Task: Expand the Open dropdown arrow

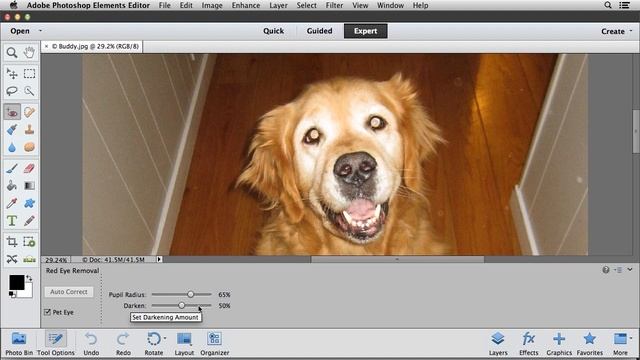Action: [x=40, y=31]
